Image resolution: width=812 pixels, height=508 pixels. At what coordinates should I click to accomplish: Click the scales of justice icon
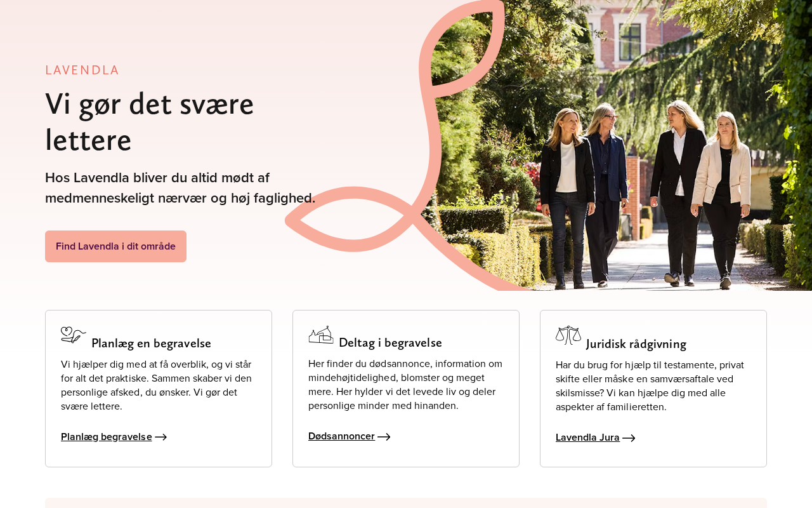point(568,335)
